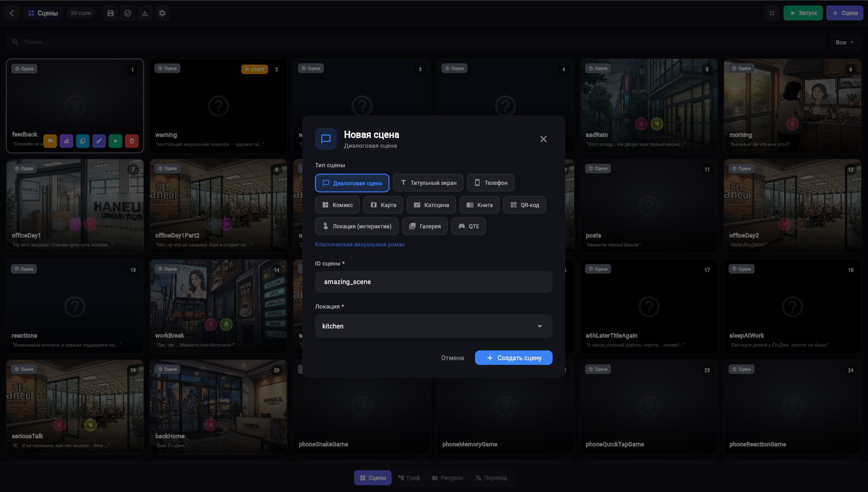868x492 pixels.
Task: Click the Отмена button
Action: point(452,357)
